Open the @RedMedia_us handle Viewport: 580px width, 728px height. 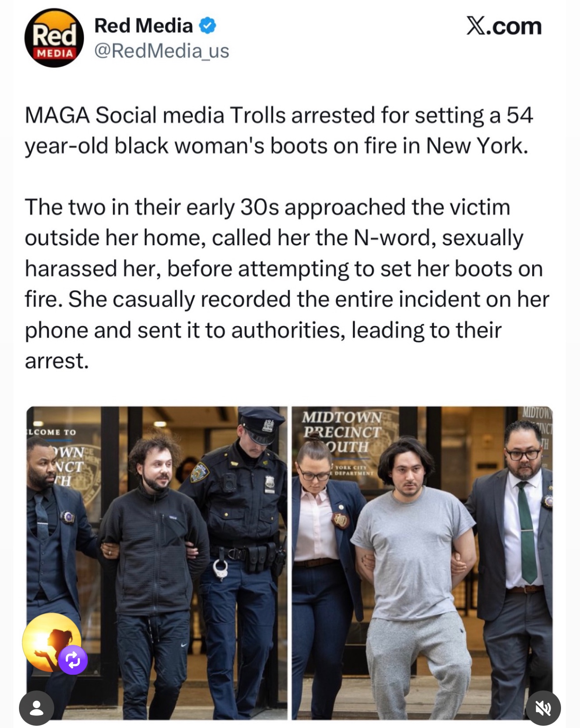pos(161,51)
